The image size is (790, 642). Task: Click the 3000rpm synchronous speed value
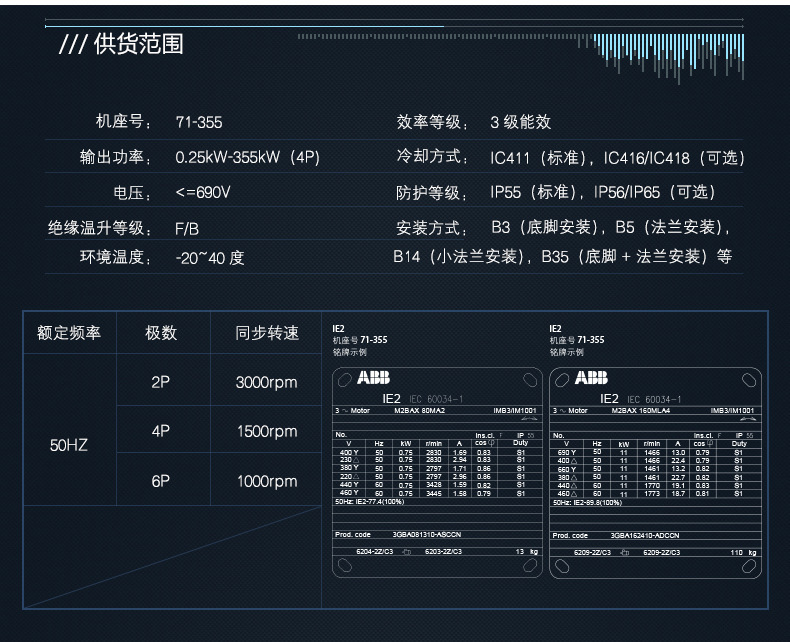click(x=266, y=382)
